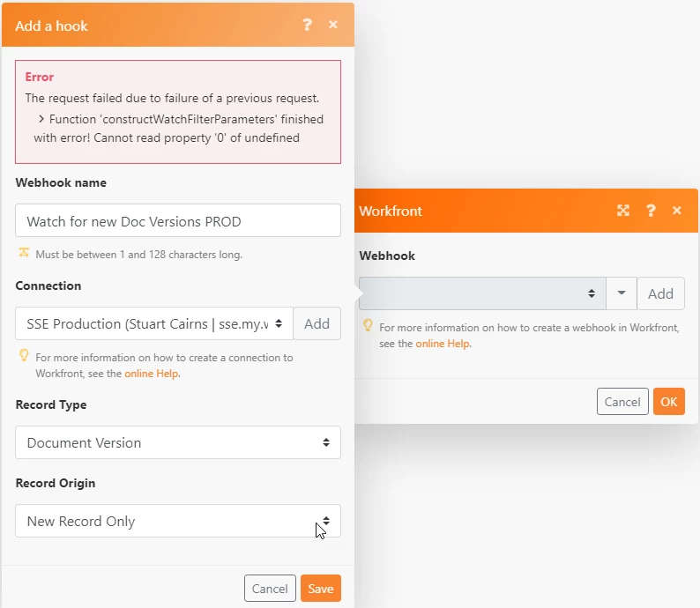Click the Error heading text
This screenshot has height=608, width=700.
tap(40, 78)
